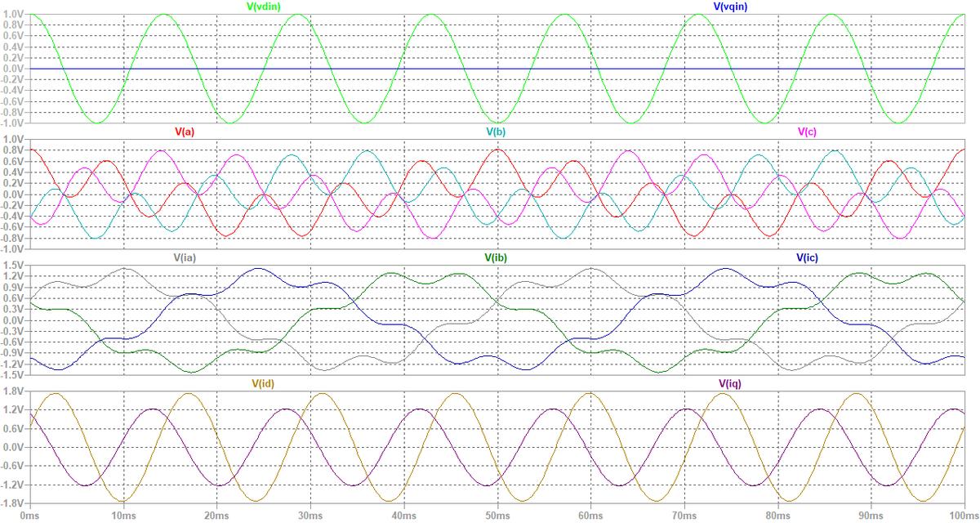Click the V(vdin) trace label

click(265, 7)
